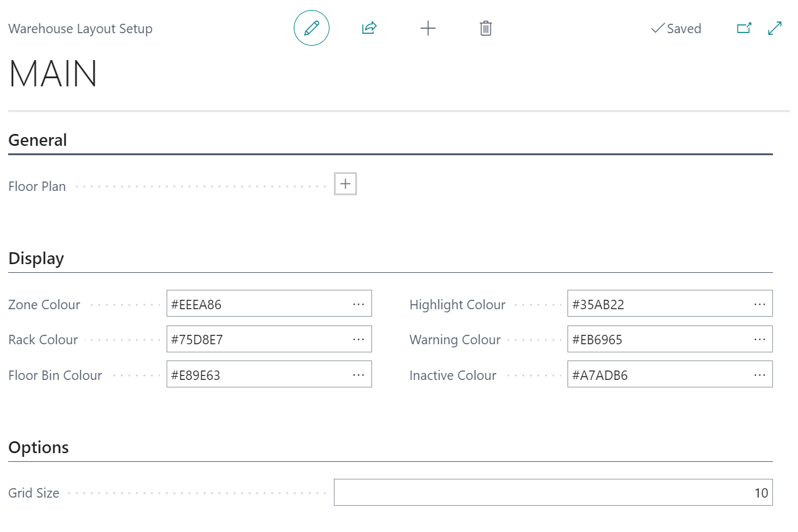Image resolution: width=798 pixels, height=532 pixels.
Task: Collapse the Display section header
Action: 36,258
